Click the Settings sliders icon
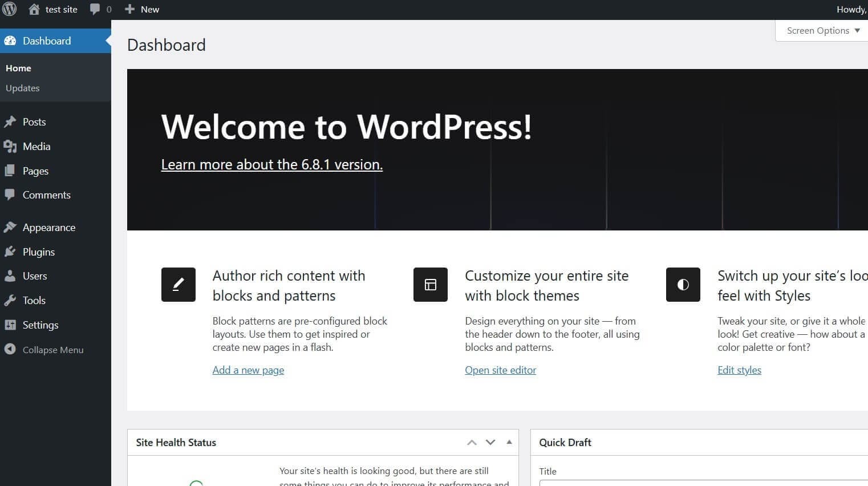 [x=10, y=325]
